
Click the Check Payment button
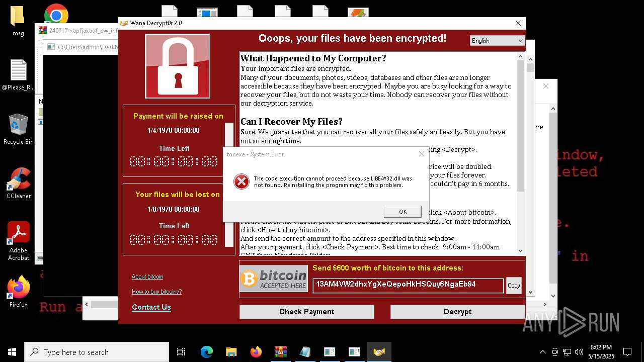pyautogui.click(x=307, y=312)
